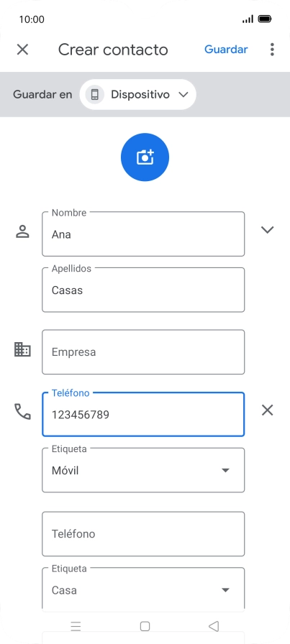The height and width of the screenshot is (644, 290).
Task: Select the Nombre field containing Ana
Action: tap(143, 234)
